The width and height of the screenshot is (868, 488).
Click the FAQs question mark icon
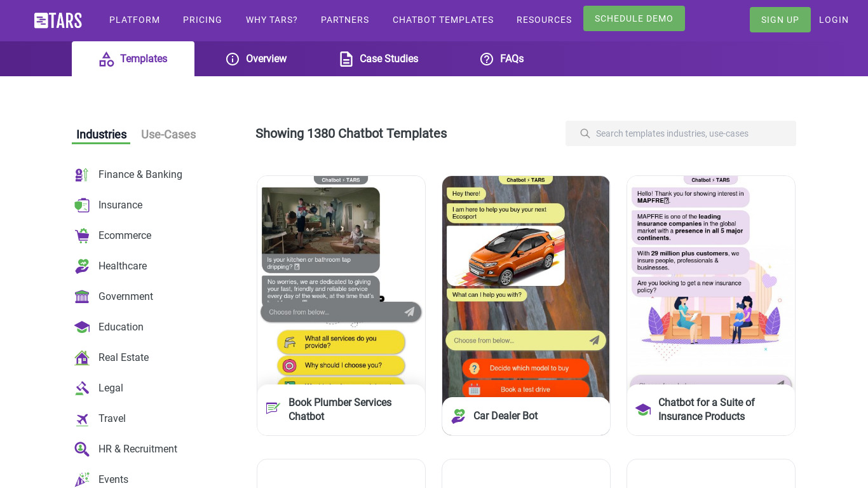point(487,59)
